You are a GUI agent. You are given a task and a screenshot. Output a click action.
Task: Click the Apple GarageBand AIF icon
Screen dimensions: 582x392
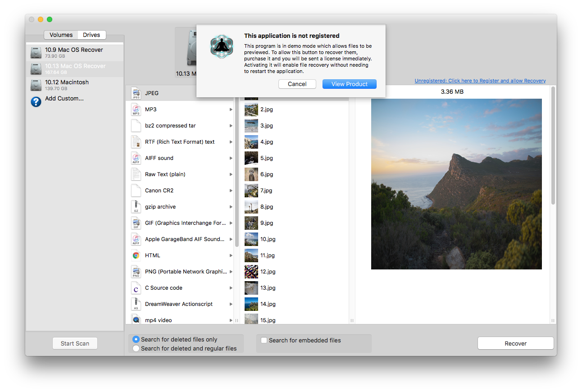point(136,239)
